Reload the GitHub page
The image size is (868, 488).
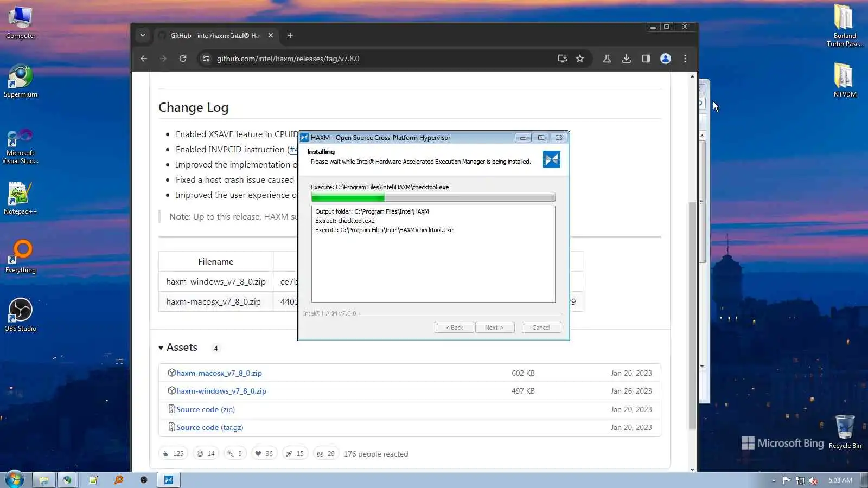(183, 59)
